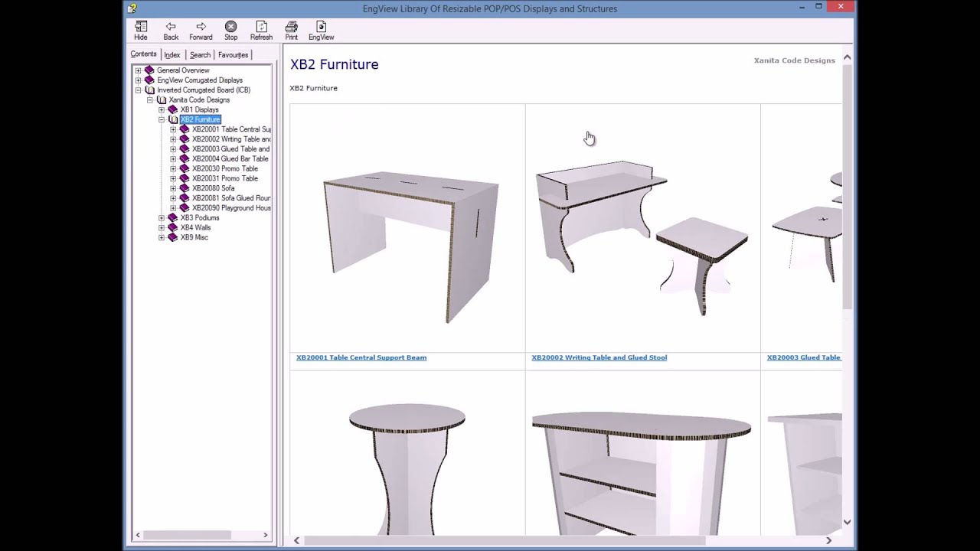Click the content pane scroll-down arrow
This screenshot has width=980, height=551.
click(x=847, y=523)
